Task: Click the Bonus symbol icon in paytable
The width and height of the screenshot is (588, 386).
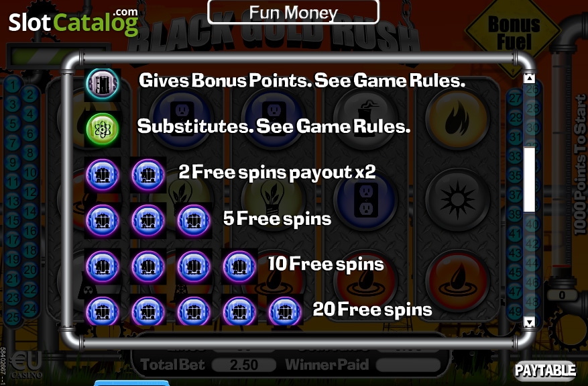Action: click(x=103, y=85)
